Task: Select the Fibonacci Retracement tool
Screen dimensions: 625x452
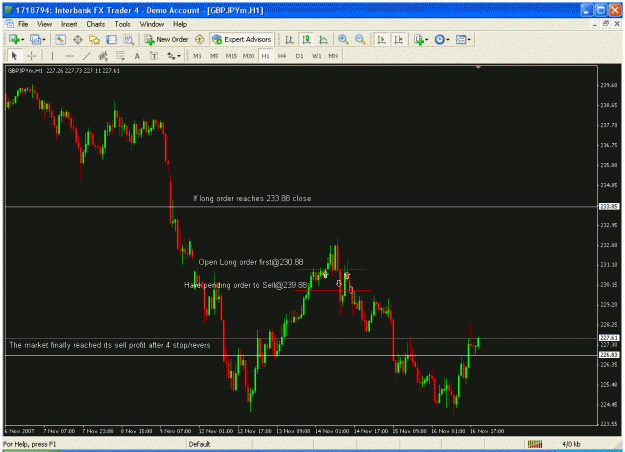Action: 120,56
